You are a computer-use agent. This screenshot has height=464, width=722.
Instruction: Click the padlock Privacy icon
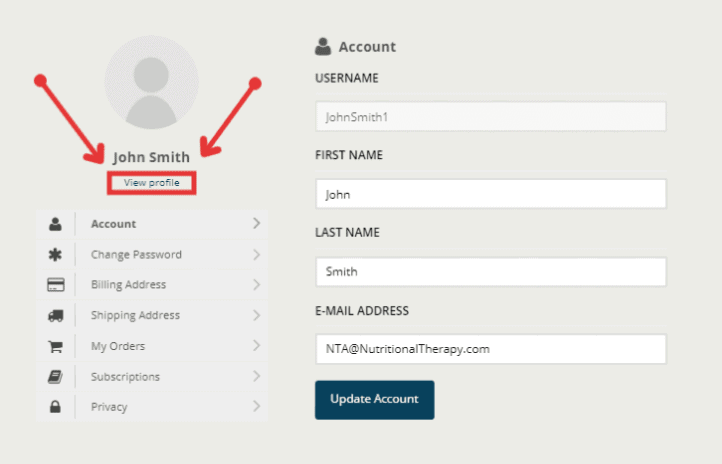pyautogui.click(x=55, y=406)
